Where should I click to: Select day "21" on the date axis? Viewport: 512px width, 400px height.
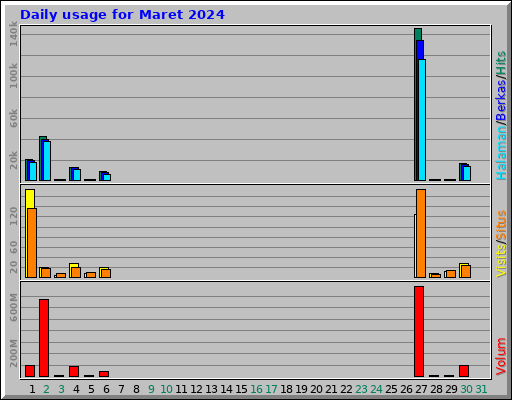pyautogui.click(x=331, y=389)
